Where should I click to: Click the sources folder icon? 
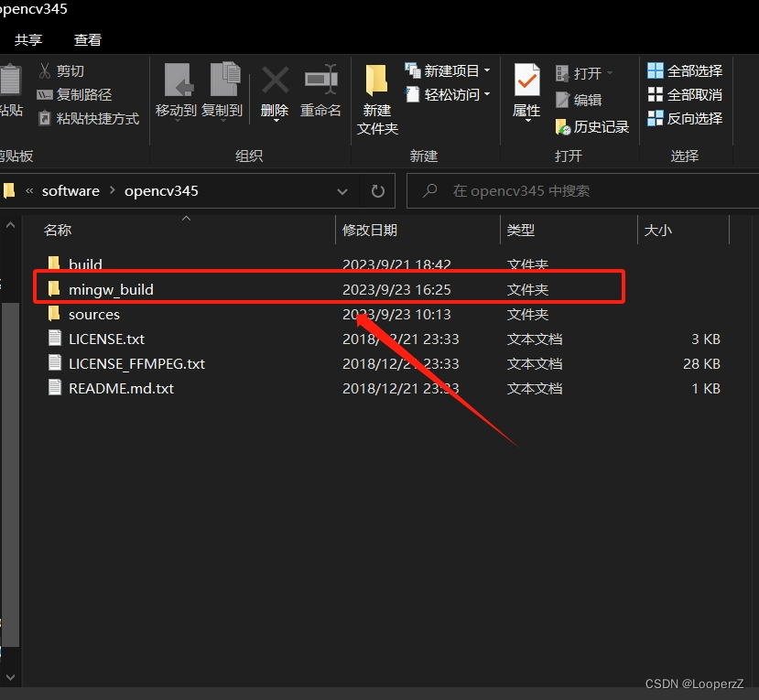pyautogui.click(x=54, y=314)
